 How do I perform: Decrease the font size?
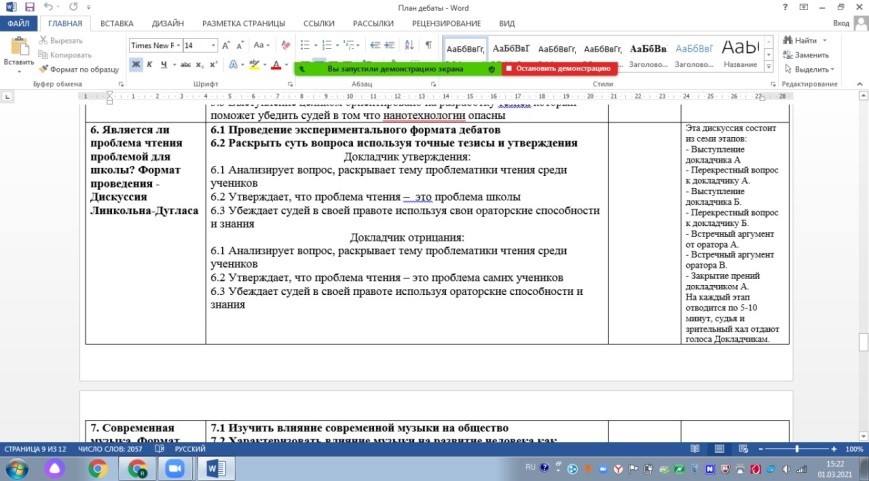point(240,45)
